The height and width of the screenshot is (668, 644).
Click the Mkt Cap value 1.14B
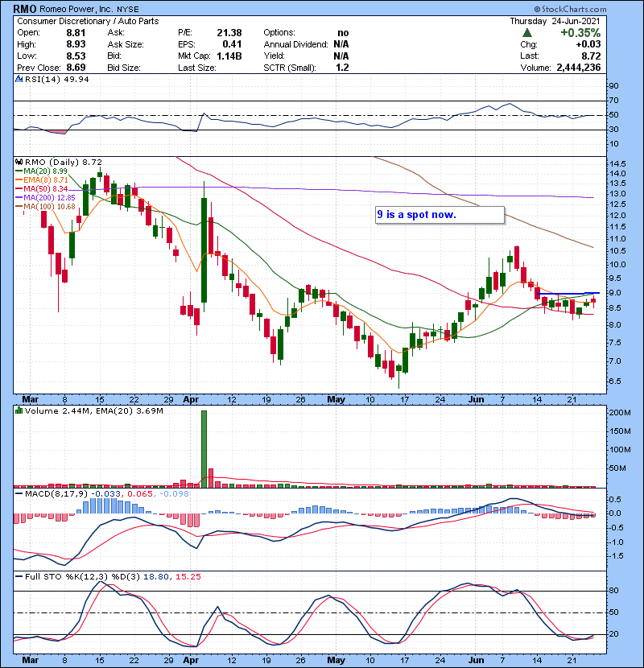point(229,56)
